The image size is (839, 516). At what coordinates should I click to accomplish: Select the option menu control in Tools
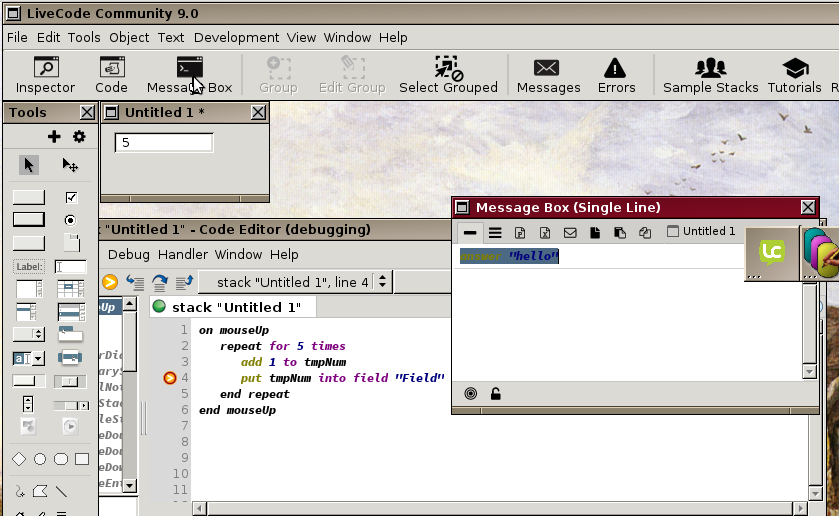coord(28,334)
